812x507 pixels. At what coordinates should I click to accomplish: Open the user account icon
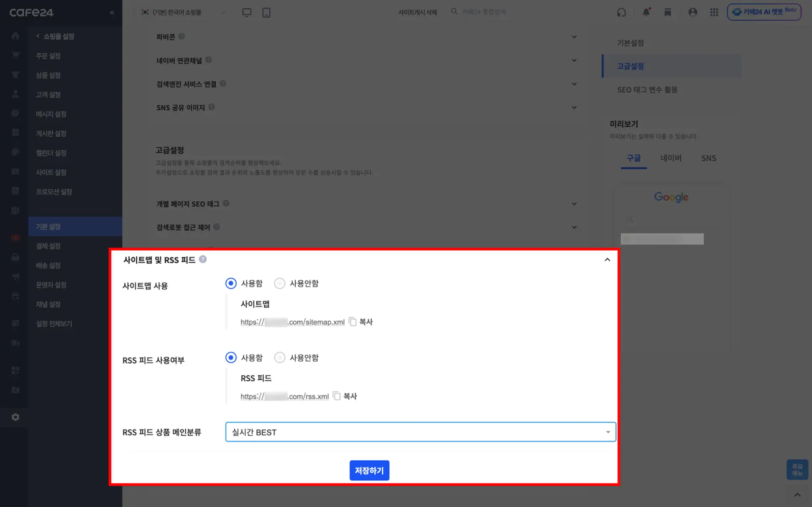pyautogui.click(x=693, y=12)
